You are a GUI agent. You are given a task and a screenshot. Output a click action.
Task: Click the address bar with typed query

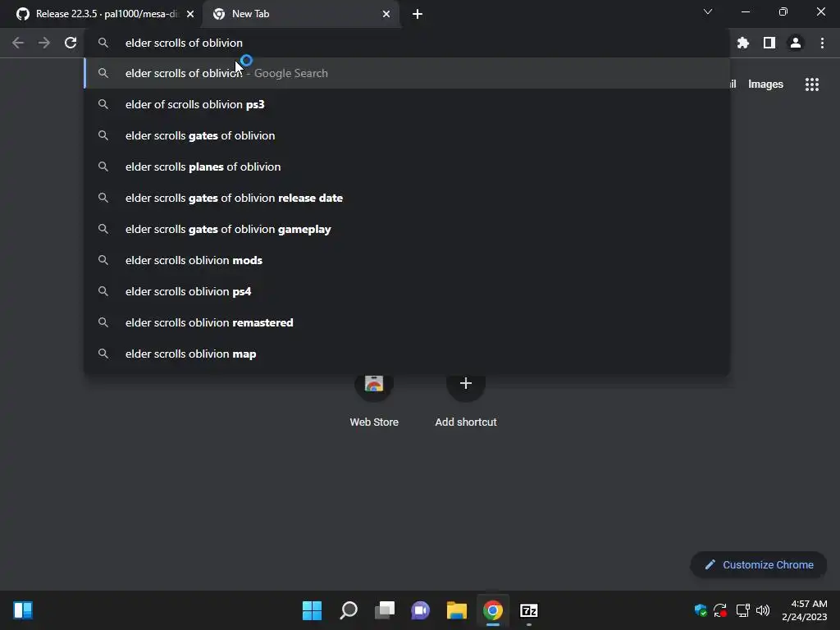pos(407,43)
